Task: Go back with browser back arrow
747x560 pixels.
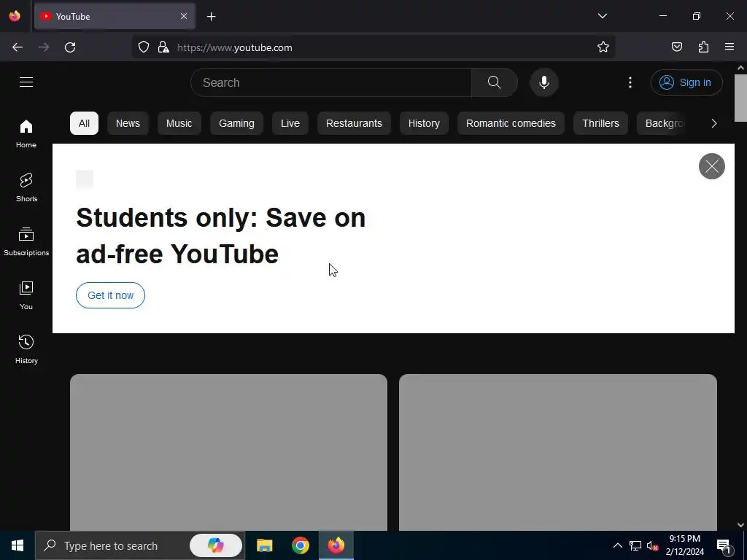Action: point(18,47)
